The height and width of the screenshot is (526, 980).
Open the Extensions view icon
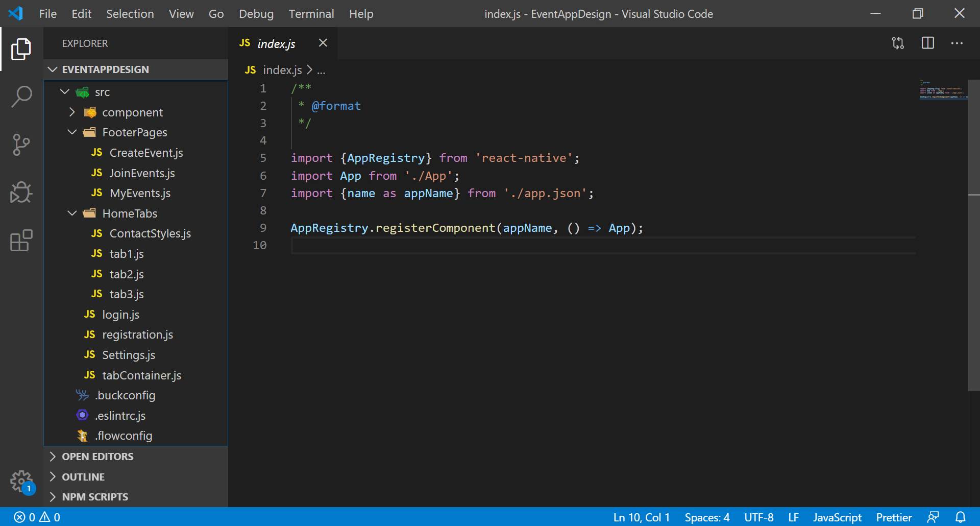[21, 241]
